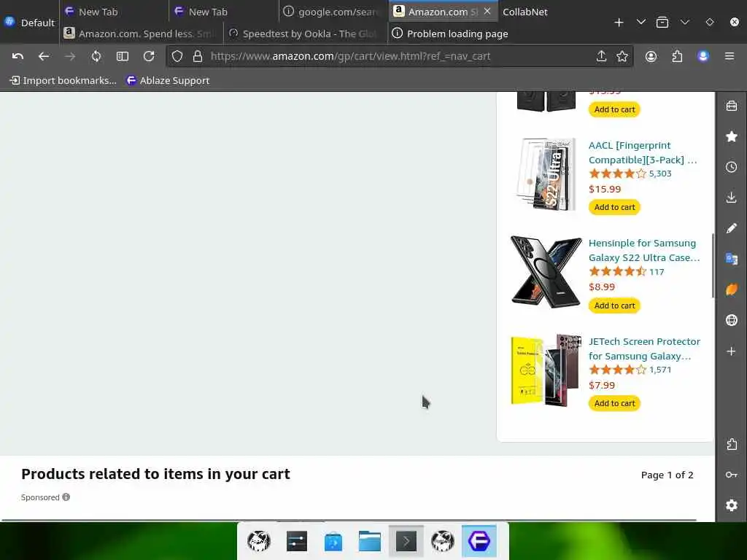Open the terminal icon in the dock
Image resolution: width=747 pixels, height=560 pixels.
pyautogui.click(x=406, y=542)
